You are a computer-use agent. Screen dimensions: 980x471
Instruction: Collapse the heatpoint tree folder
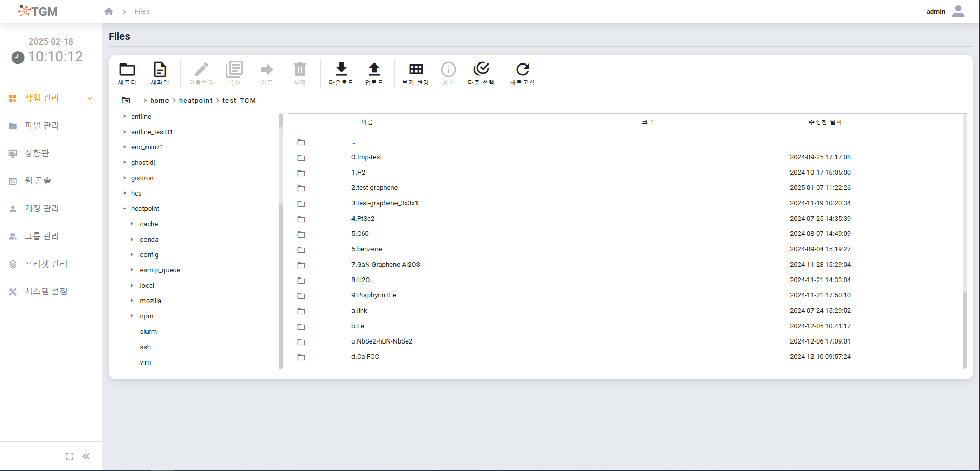124,209
